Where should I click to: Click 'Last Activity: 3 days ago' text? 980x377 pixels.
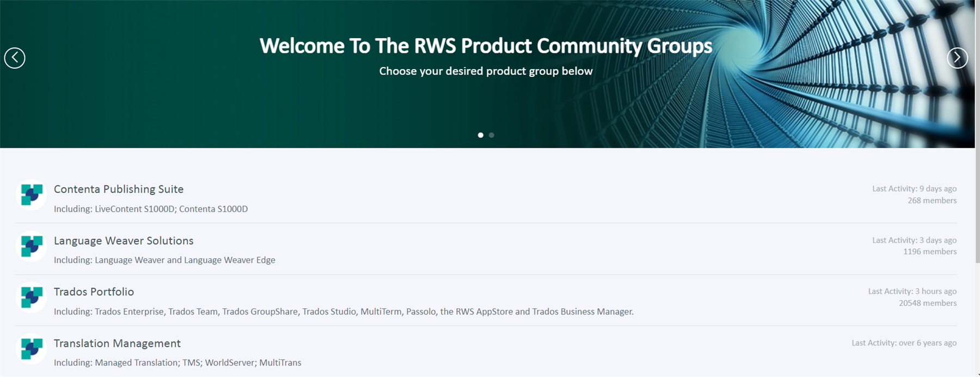914,240
